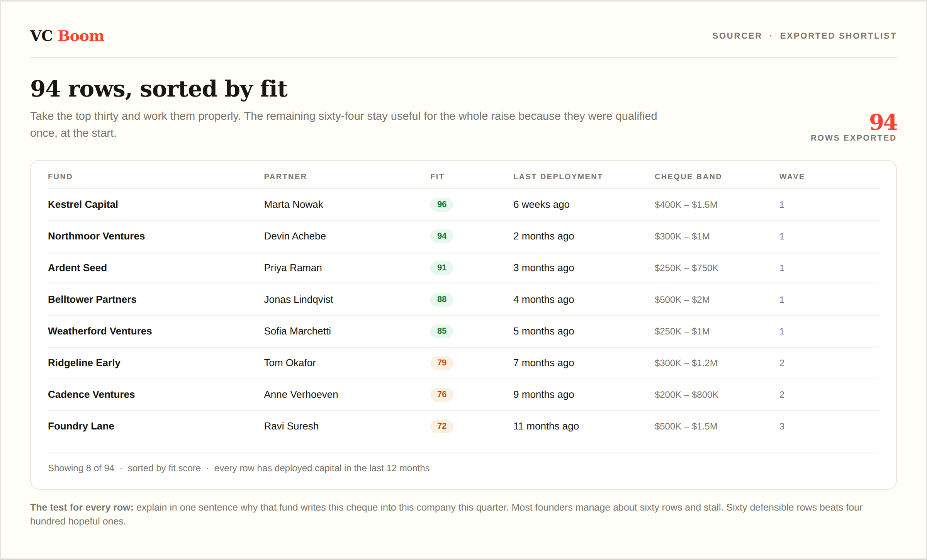The height and width of the screenshot is (560, 927).
Task: Select partner Priya Raman
Action: point(293,268)
